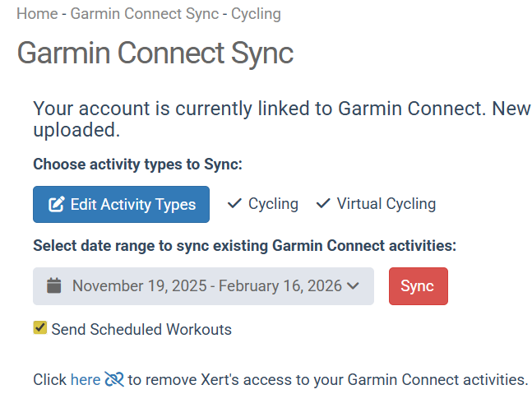Click the Garmin Connect Sync page heading
Screen dimensions: 532x408
click(155, 53)
